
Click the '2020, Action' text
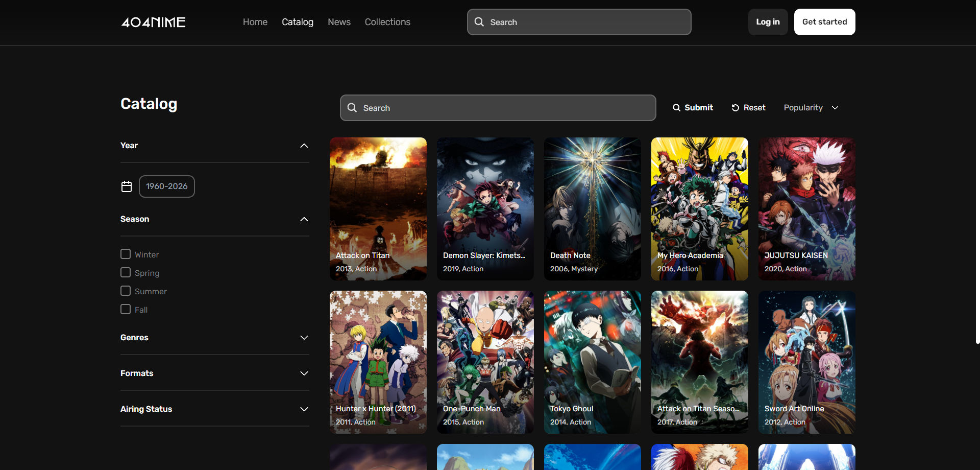click(x=786, y=269)
